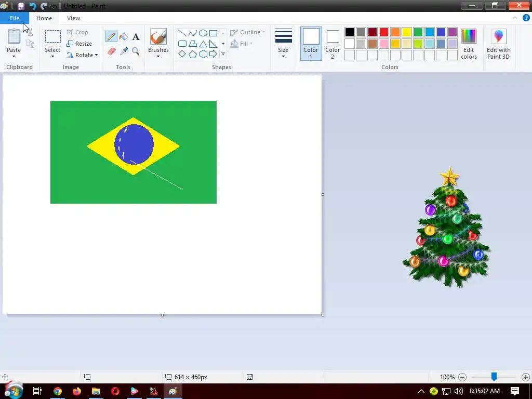Choose the Triangle shape
The height and width of the screenshot is (399, 532).
(203, 44)
